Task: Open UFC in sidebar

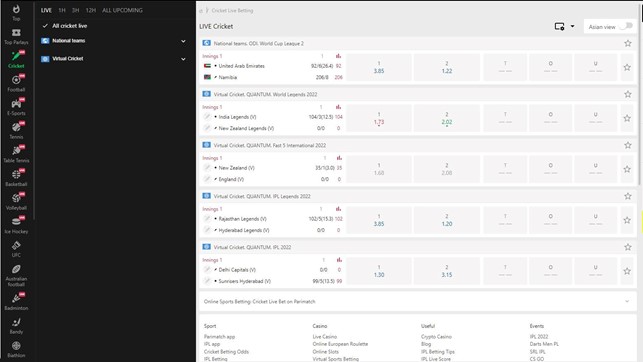Action: point(16,249)
